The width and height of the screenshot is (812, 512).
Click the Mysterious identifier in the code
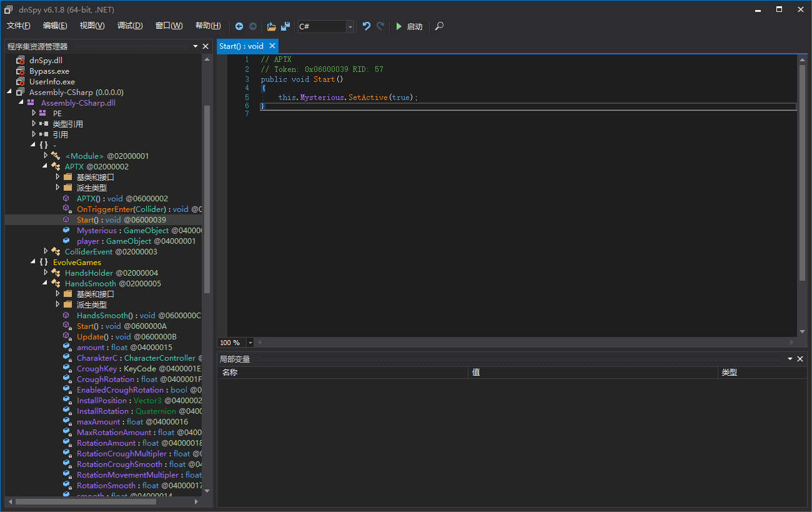[x=322, y=98]
